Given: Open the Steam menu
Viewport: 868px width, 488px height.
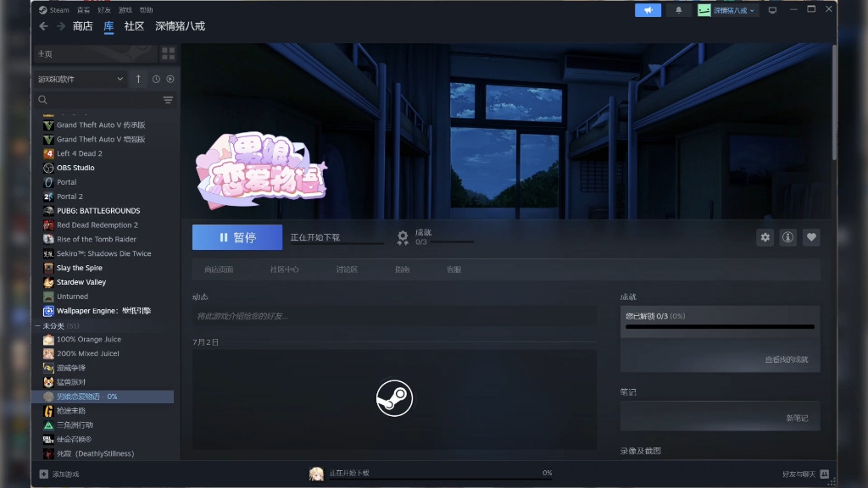Looking at the screenshot, I should pyautogui.click(x=59, y=10).
